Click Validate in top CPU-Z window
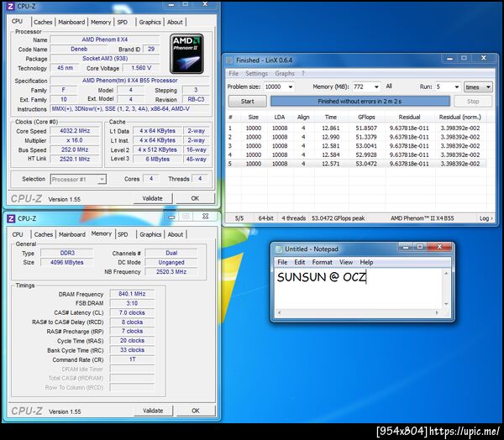This screenshot has height=440, width=504. (152, 198)
